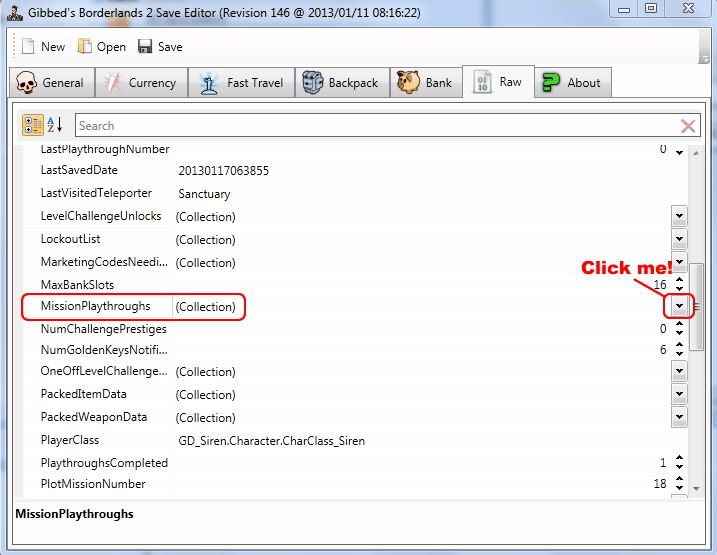
Task: Maximize the Save Editor window
Action: tap(651, 8)
